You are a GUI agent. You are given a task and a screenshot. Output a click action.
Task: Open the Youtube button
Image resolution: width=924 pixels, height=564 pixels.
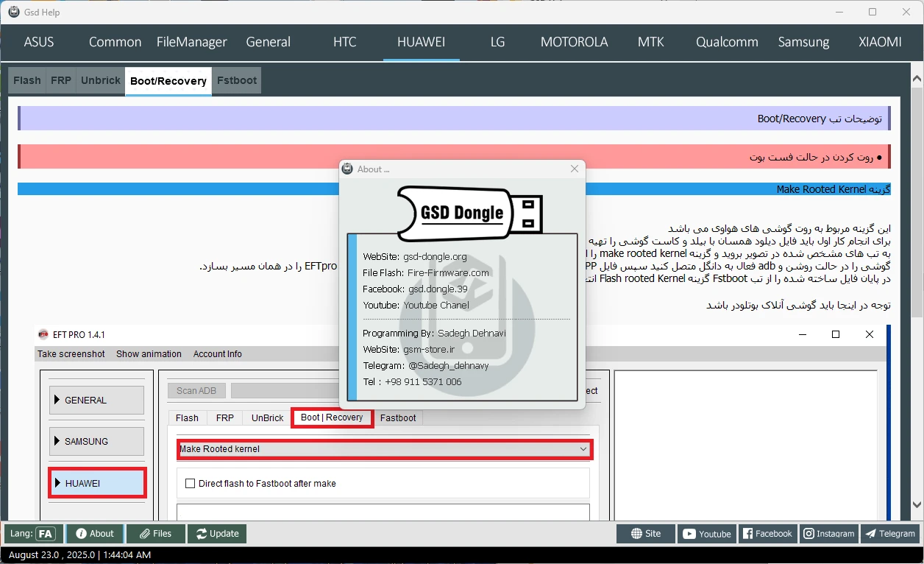tap(707, 534)
